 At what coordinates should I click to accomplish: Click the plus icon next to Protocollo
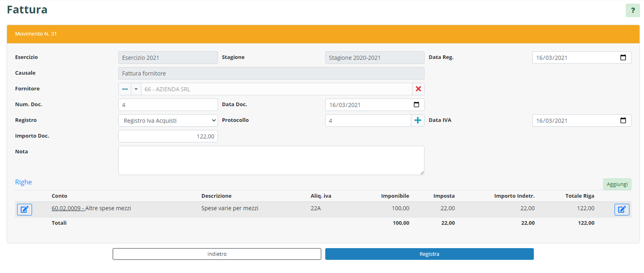click(417, 120)
